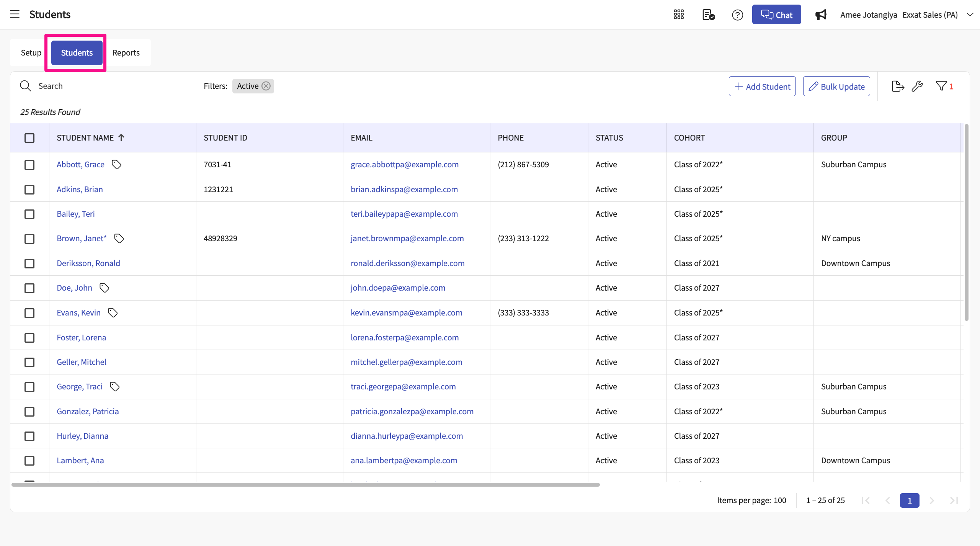
Task: Open the Chat button
Action: (x=776, y=15)
